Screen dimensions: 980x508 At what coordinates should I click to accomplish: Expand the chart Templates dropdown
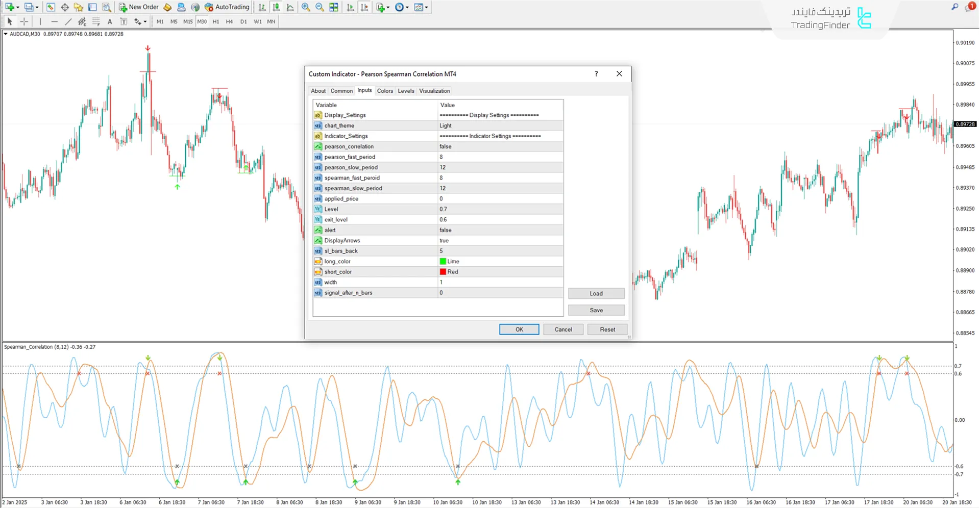pos(421,7)
